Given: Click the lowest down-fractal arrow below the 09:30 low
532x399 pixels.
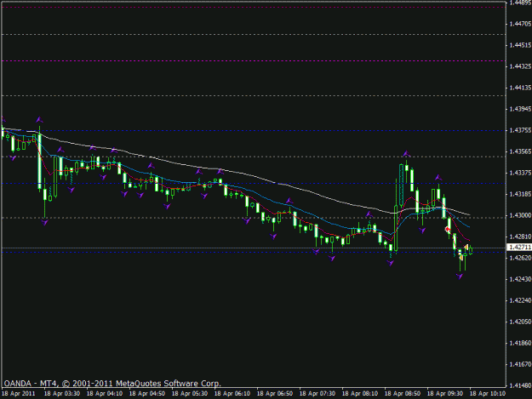Looking at the screenshot, I should pyautogui.click(x=460, y=276).
